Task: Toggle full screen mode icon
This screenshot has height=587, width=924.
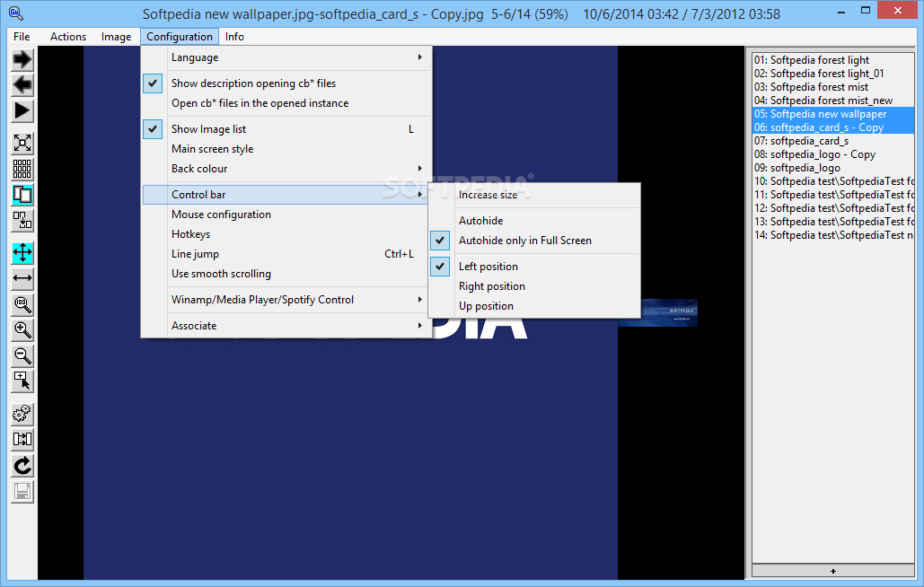Action: 22,143
